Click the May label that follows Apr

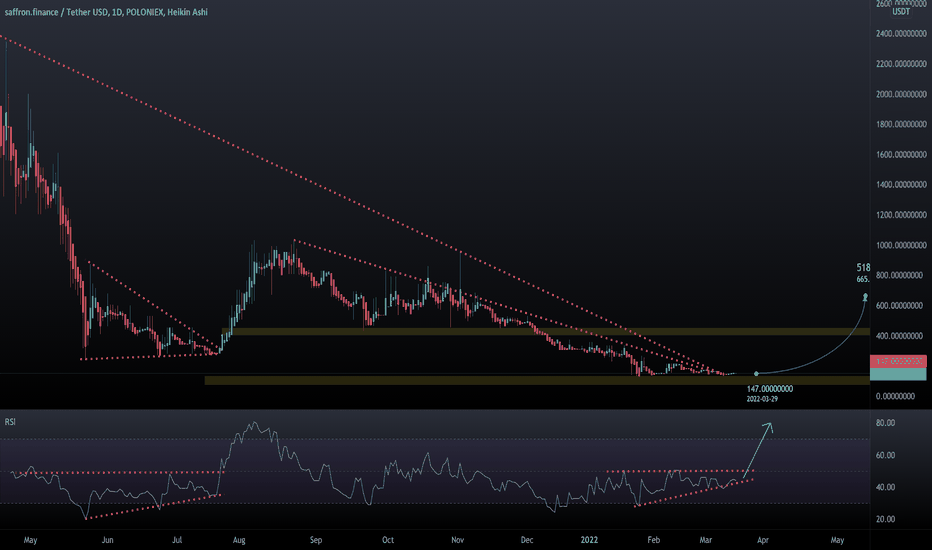point(837,540)
